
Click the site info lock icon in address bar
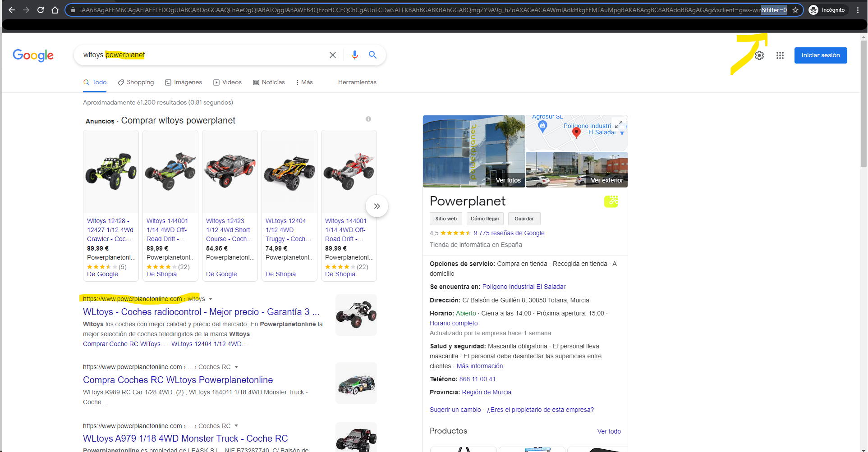pos(73,10)
